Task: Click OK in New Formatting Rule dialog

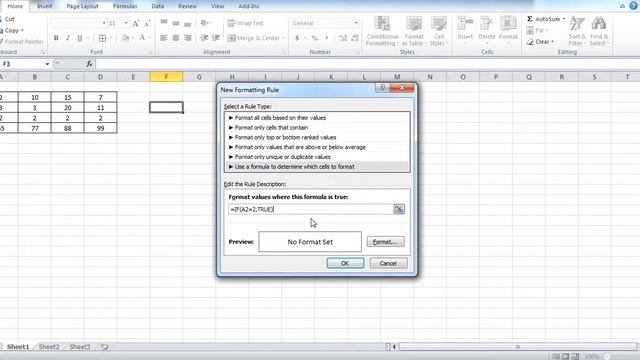Action: coord(345,263)
